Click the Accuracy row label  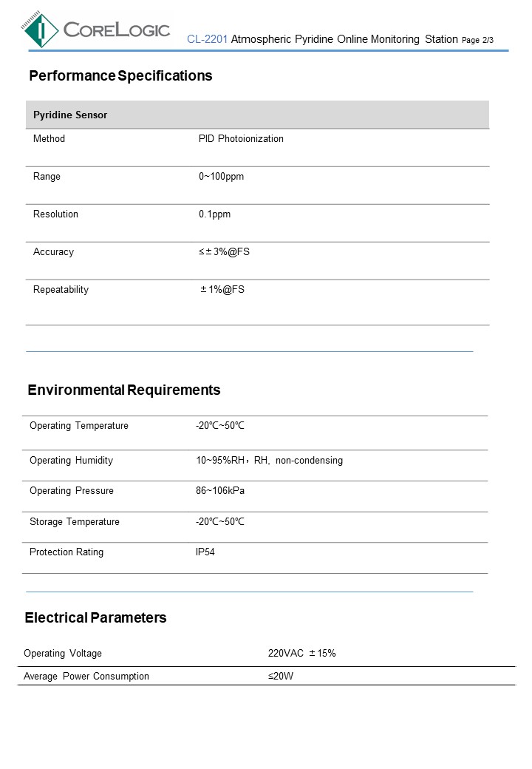coord(53,252)
